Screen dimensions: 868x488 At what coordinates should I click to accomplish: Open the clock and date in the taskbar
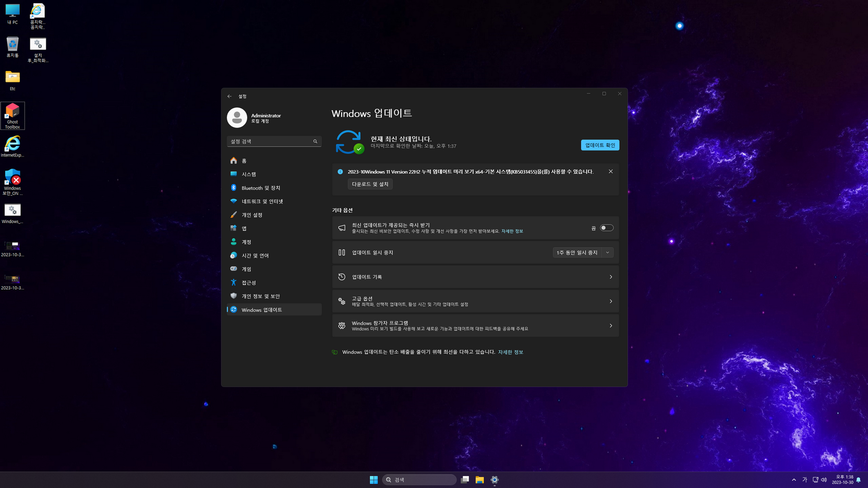point(842,480)
